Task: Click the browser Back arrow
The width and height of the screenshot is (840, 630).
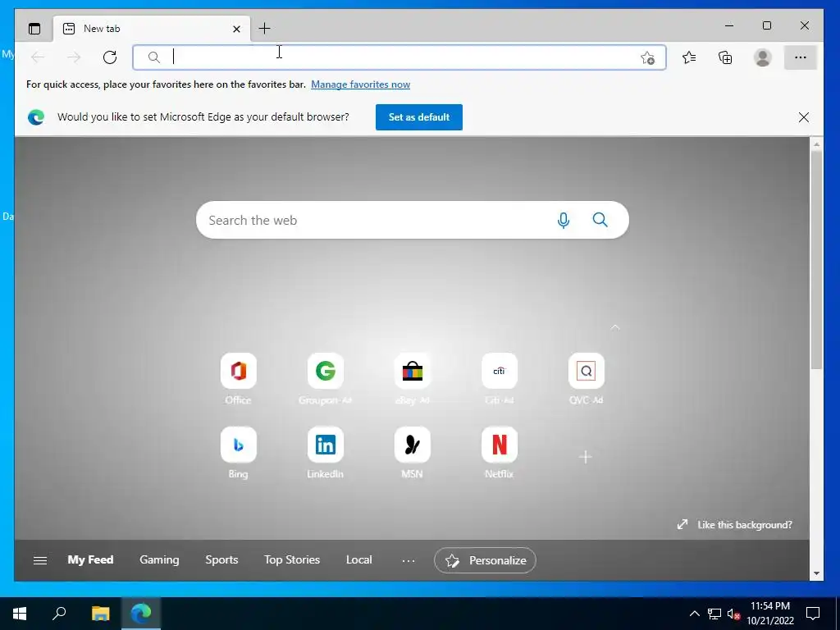Action: 38,57
